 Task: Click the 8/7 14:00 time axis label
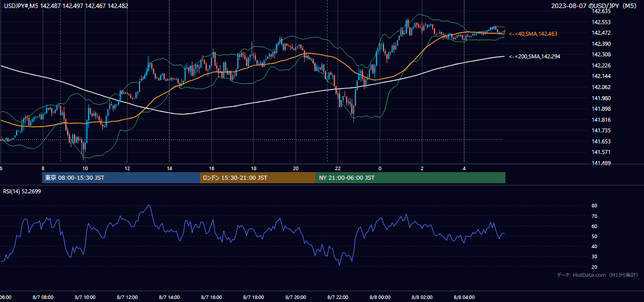[x=169, y=297]
